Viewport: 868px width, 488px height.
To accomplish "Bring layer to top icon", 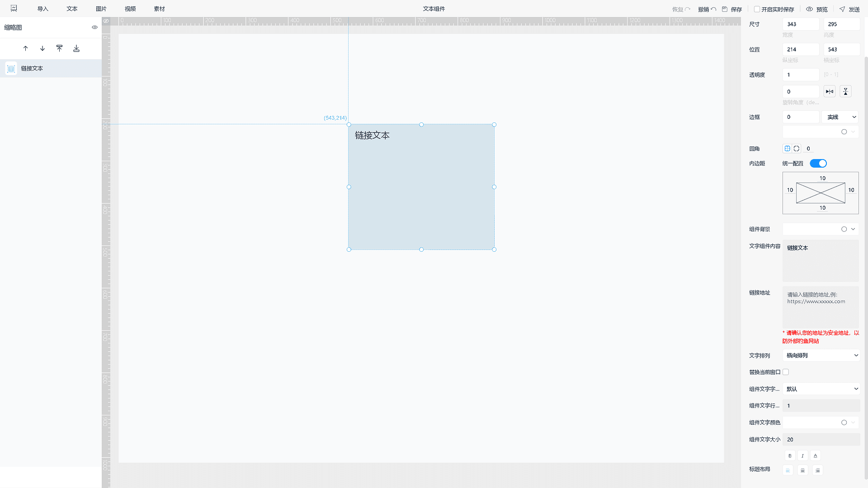I will 59,48.
